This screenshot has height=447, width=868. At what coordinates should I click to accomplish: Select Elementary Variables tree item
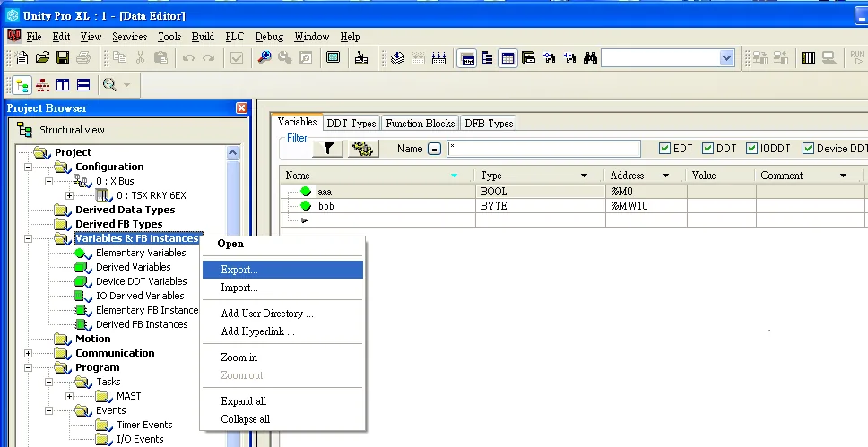[141, 253]
